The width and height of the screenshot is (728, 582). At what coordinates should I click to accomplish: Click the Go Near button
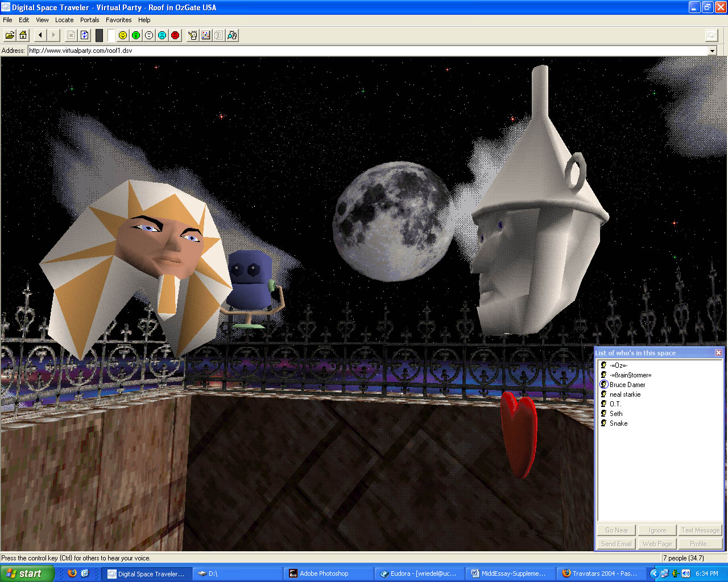pyautogui.click(x=617, y=530)
